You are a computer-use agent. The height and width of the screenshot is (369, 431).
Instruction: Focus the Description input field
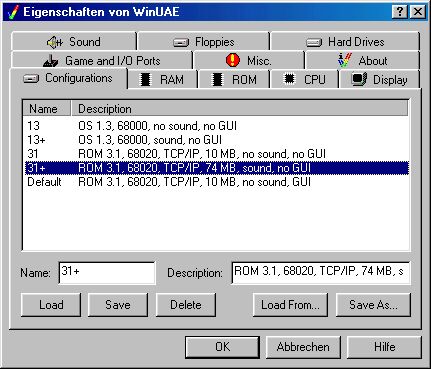[x=320, y=273]
